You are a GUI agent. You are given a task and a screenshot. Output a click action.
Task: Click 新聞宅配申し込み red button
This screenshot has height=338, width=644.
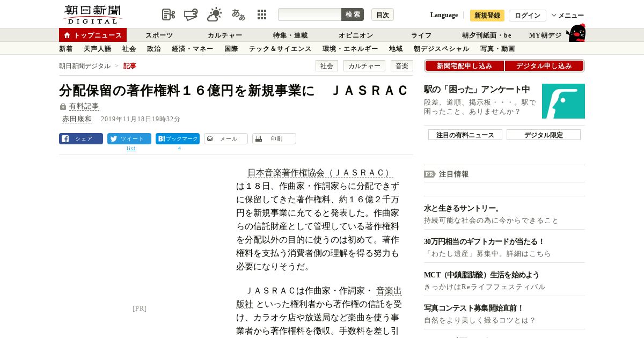pyautogui.click(x=464, y=65)
